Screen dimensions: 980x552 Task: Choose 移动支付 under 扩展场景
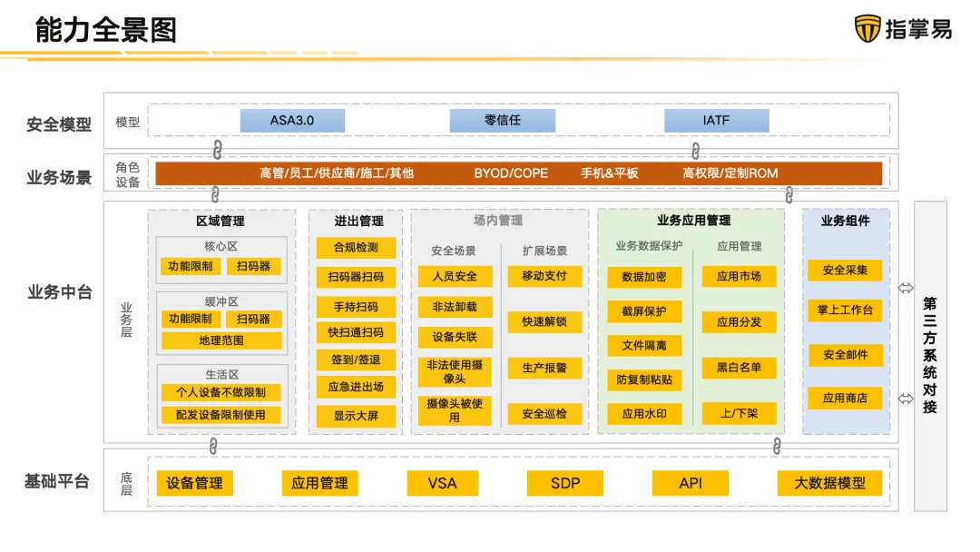pos(544,276)
